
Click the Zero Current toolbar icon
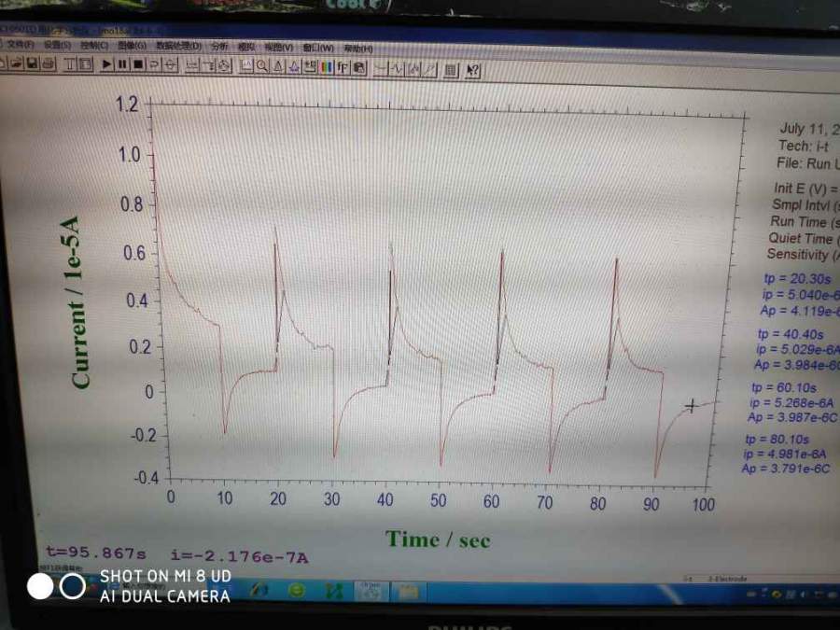coord(171,65)
